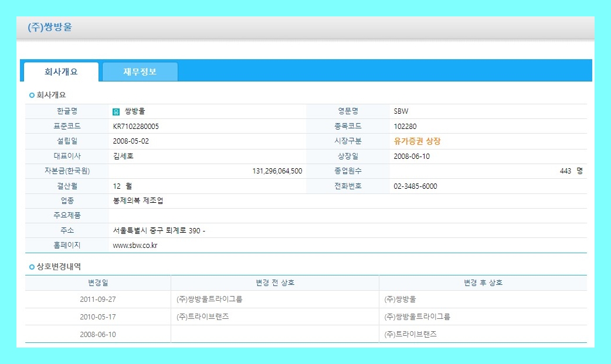Click the 대표이사 label

point(67,156)
